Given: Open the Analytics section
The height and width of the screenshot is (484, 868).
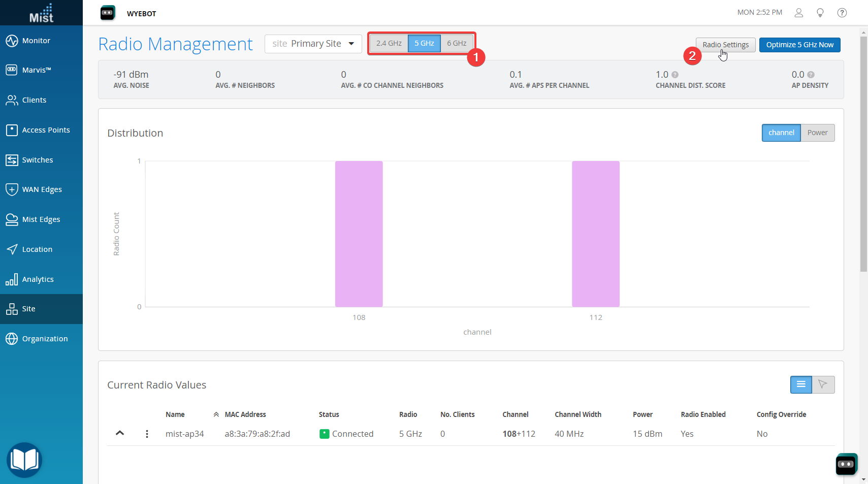Looking at the screenshot, I should click(41, 279).
